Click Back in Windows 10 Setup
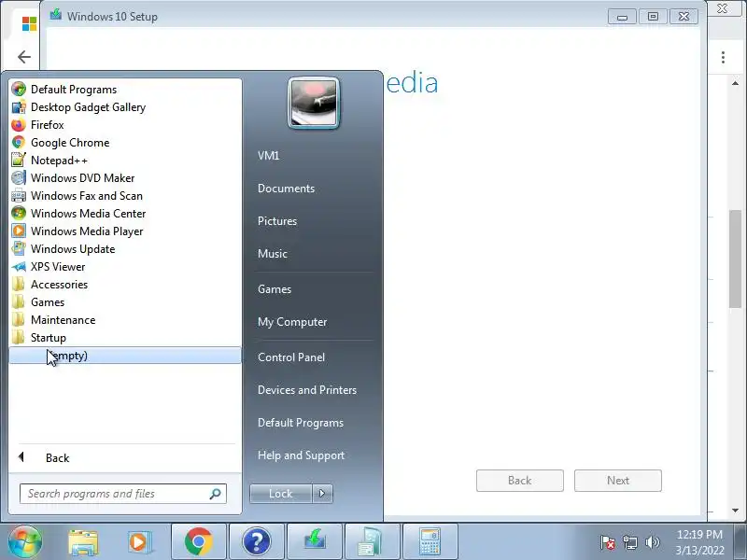The width and height of the screenshot is (747, 560). (520, 481)
